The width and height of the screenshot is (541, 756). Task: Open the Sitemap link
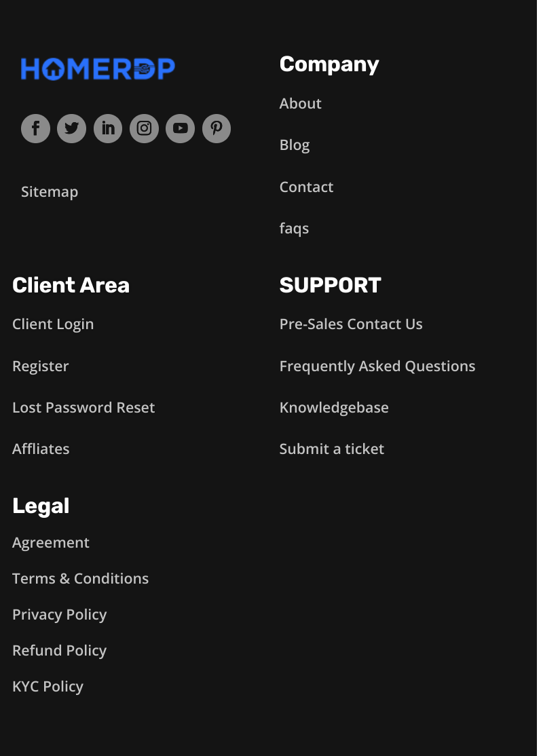[49, 191]
